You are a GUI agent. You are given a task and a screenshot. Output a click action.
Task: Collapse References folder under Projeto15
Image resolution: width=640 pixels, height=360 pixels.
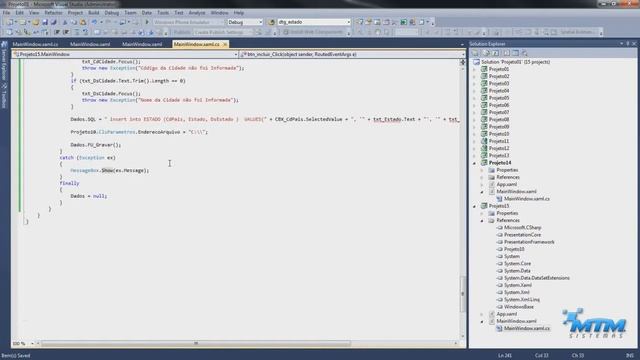482,220
